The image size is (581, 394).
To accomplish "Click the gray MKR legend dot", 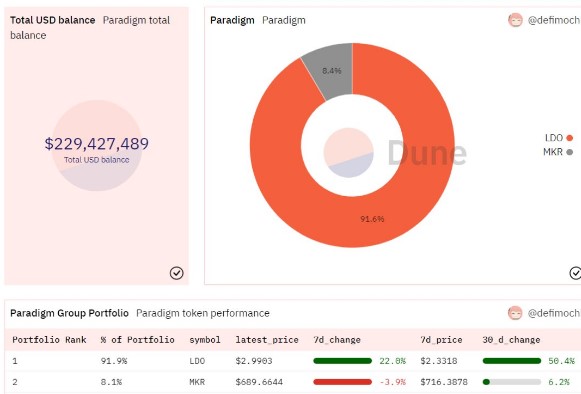I will [x=570, y=152].
